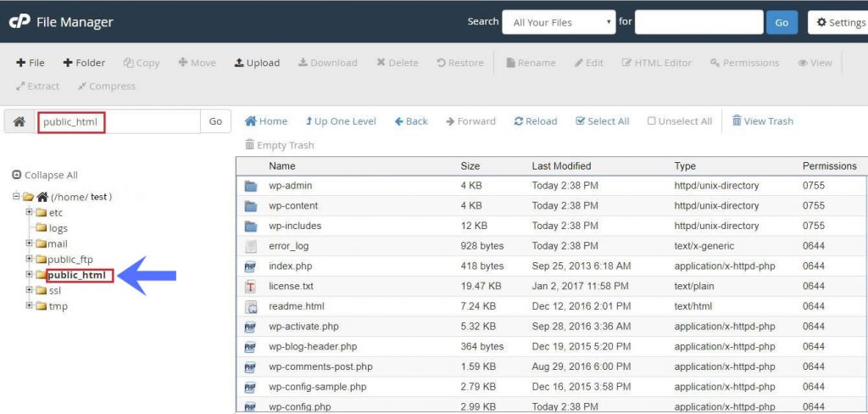Go up one level in the directory
Viewport: 868px width, 414px height.
tap(340, 121)
